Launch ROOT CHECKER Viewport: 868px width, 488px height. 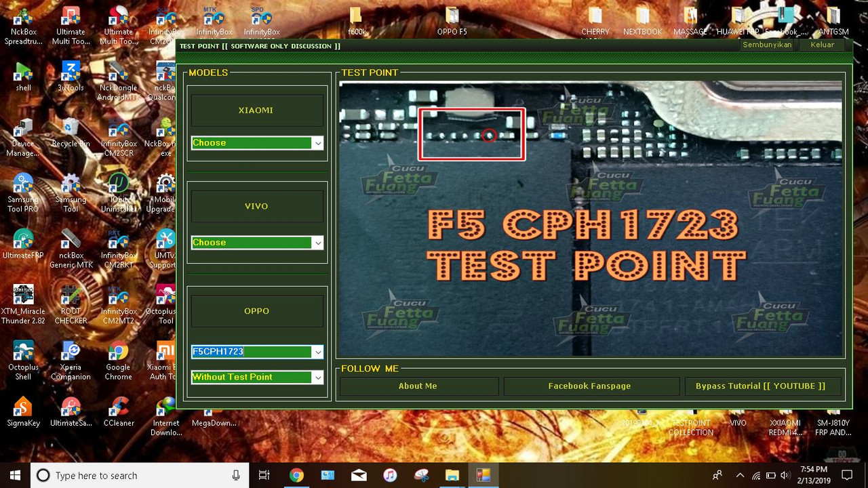pyautogui.click(x=71, y=298)
